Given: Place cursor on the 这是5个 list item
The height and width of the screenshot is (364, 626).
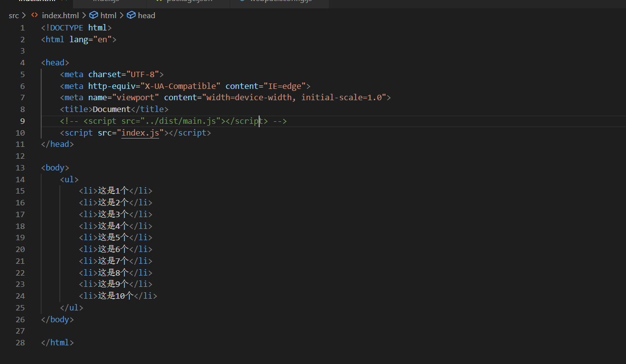Looking at the screenshot, I should click(113, 237).
